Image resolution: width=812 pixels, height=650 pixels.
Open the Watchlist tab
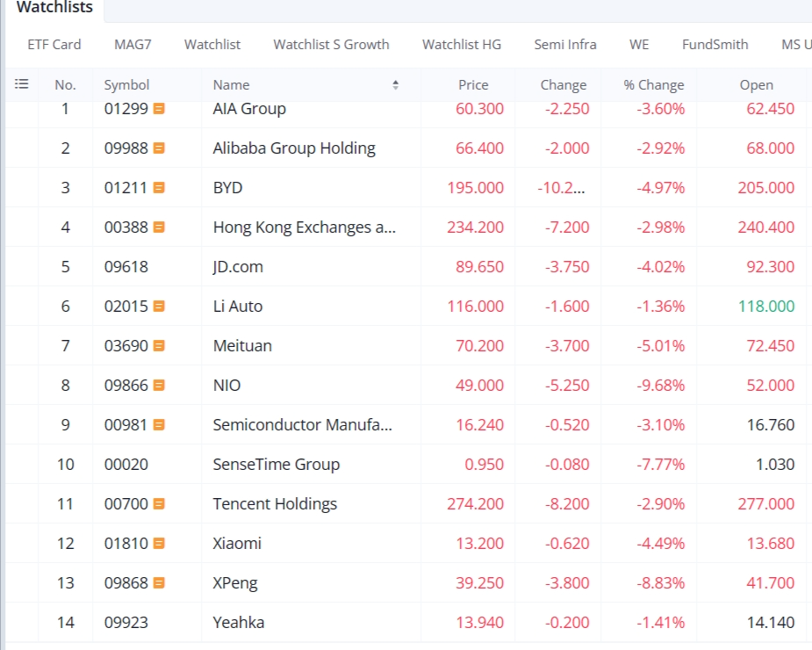coord(212,45)
